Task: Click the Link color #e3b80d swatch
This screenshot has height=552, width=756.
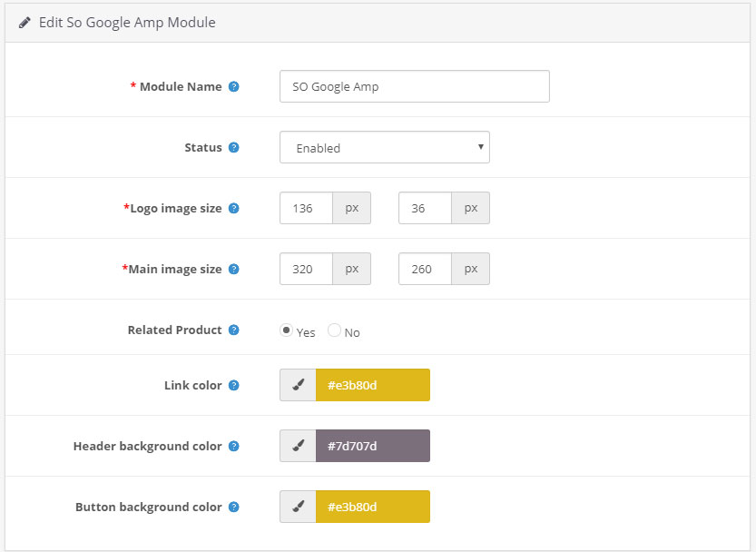Action: [373, 385]
